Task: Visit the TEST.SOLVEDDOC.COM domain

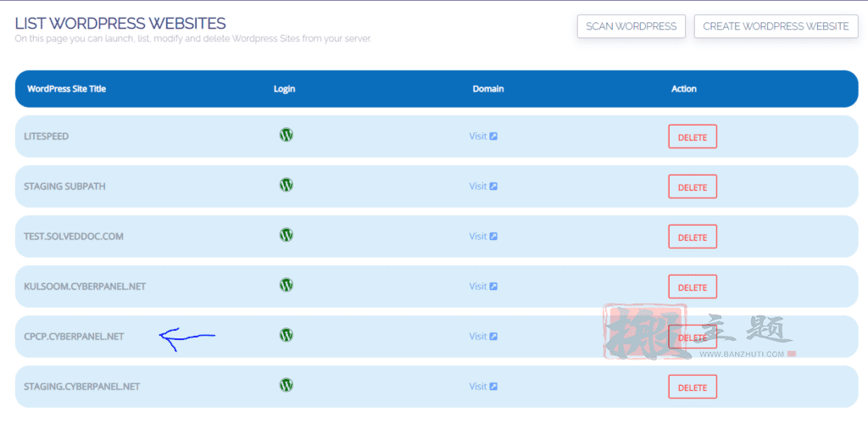Action: [483, 237]
